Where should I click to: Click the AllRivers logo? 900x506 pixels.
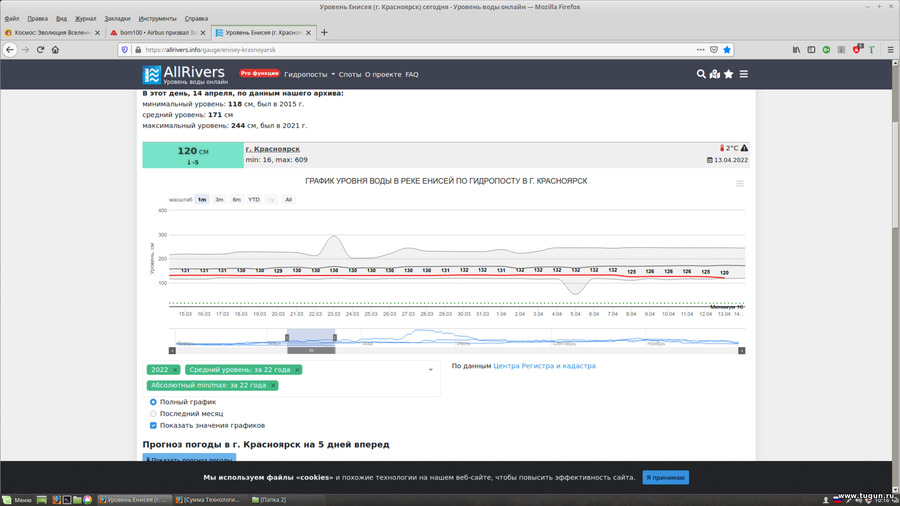tap(185, 75)
